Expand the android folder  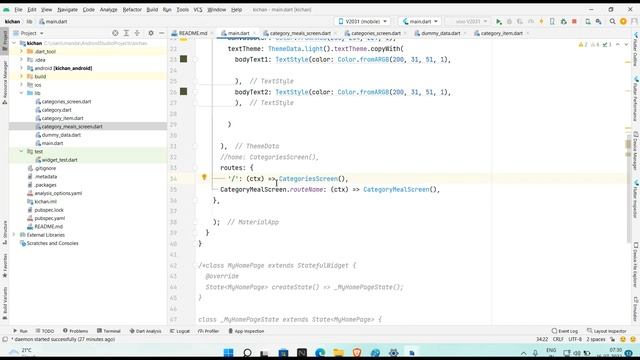(22, 68)
